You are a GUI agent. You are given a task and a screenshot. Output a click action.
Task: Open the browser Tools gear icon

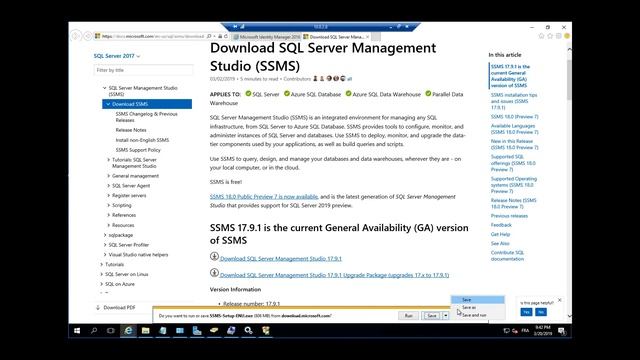[x=558, y=36]
